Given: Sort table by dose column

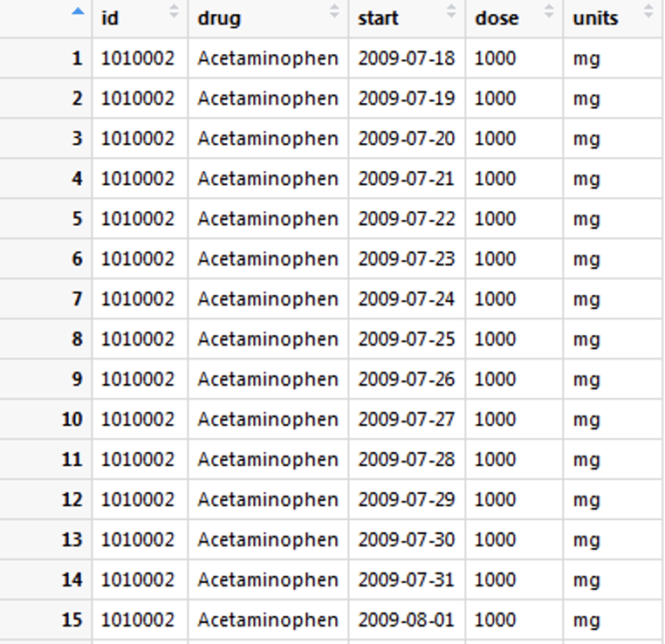Looking at the screenshot, I should [x=549, y=11].
